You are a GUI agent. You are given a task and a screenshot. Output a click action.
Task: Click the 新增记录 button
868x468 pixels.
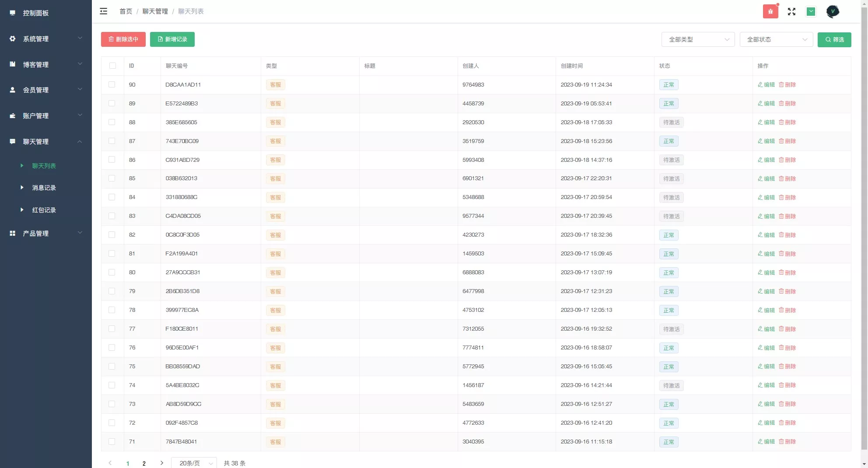pos(172,39)
